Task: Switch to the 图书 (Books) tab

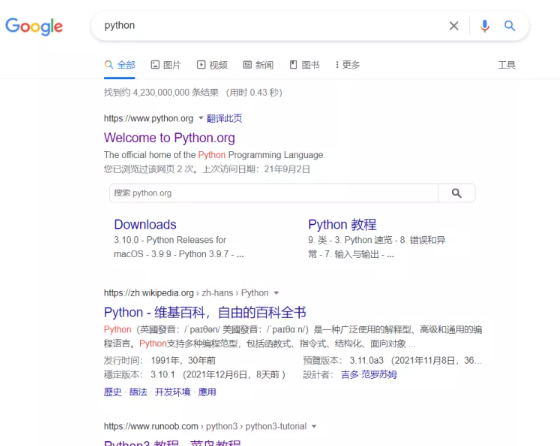Action: pos(304,65)
